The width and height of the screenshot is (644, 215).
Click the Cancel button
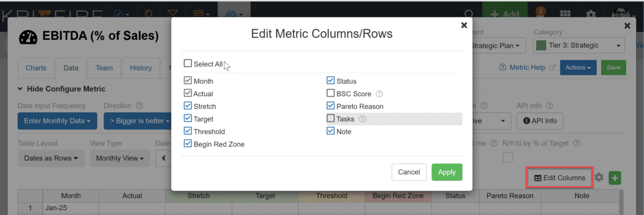pos(409,172)
